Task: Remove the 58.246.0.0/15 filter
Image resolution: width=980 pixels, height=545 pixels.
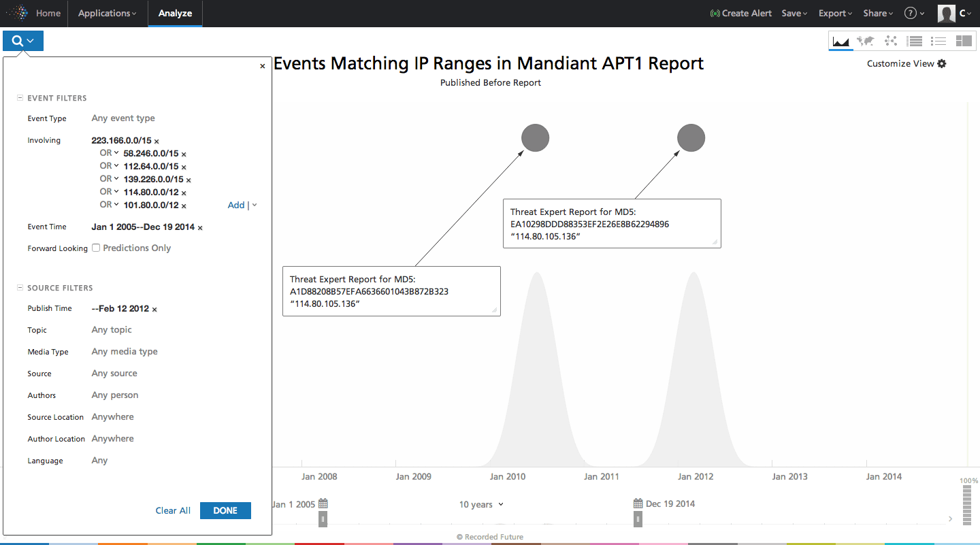Action: [184, 154]
